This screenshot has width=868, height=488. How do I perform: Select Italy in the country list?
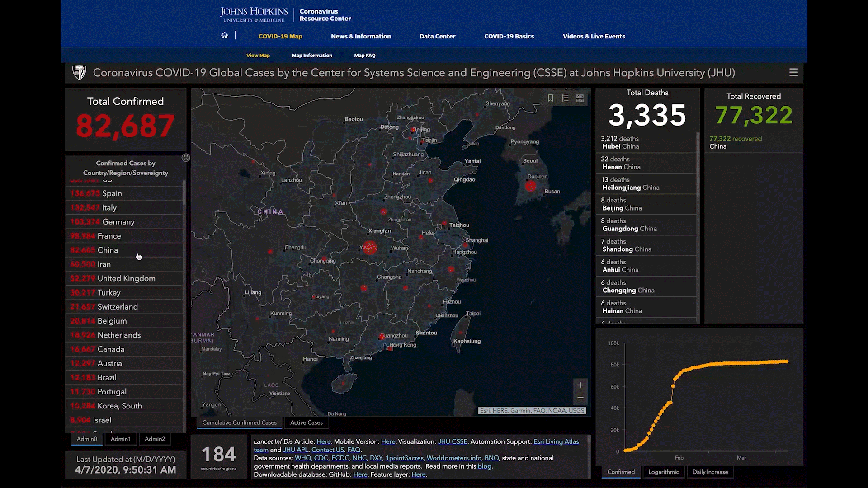[x=124, y=207]
